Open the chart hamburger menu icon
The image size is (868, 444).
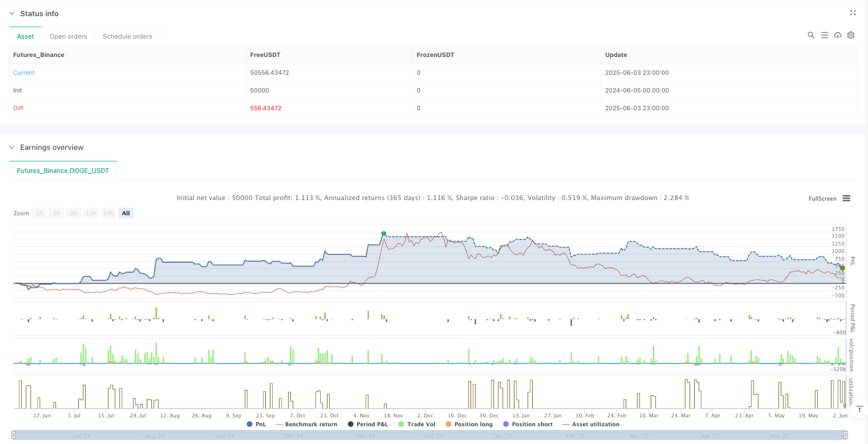coord(847,198)
